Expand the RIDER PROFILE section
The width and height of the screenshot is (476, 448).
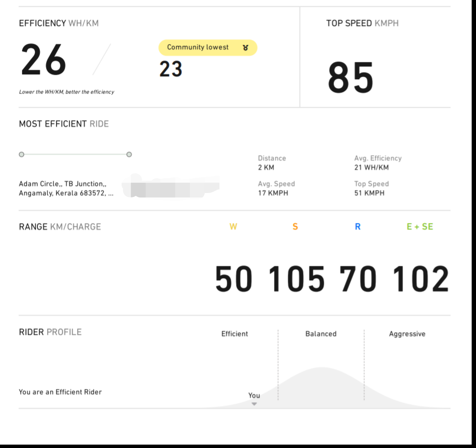click(49, 332)
